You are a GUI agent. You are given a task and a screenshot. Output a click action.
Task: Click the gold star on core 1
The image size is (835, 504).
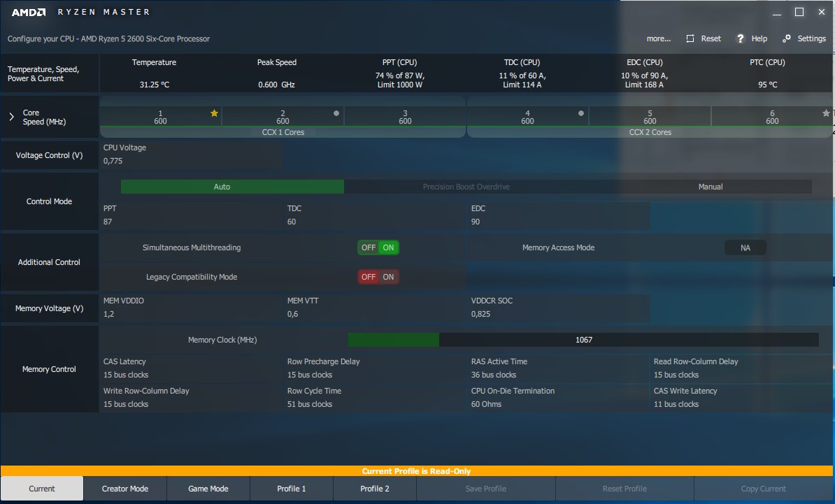[214, 113]
